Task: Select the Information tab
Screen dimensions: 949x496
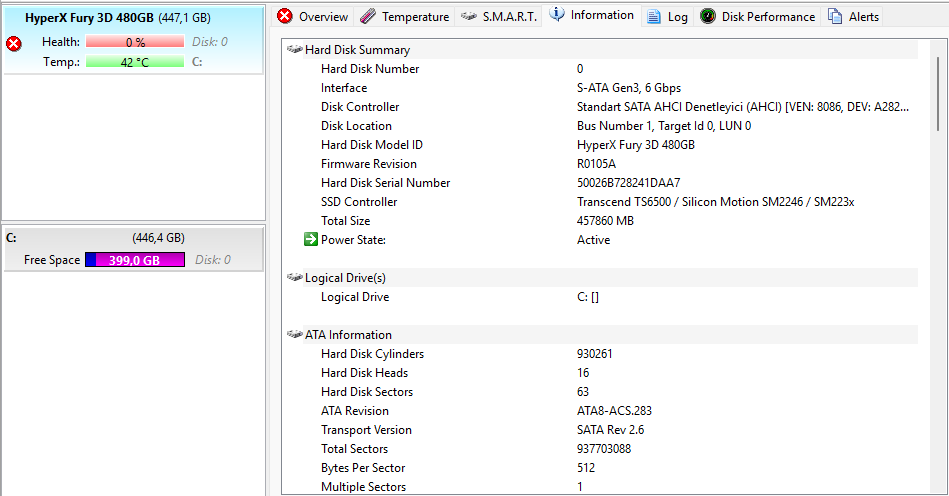Action: coord(591,15)
